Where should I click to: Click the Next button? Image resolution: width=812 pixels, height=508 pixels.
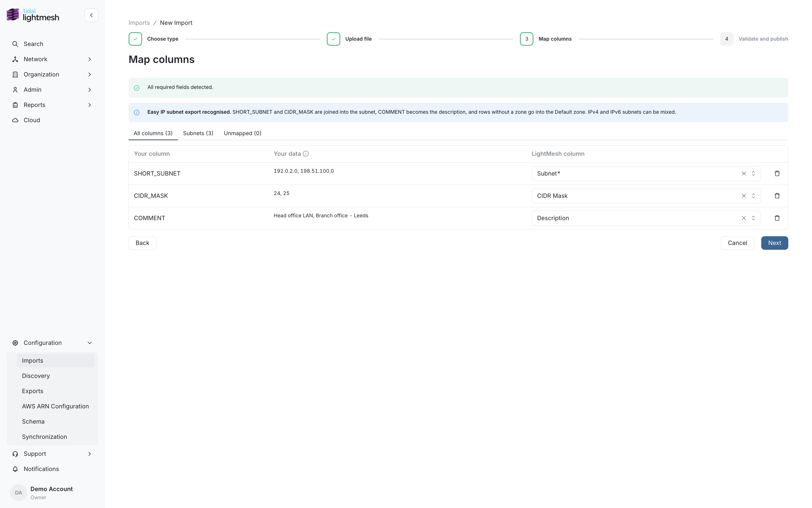pos(775,243)
